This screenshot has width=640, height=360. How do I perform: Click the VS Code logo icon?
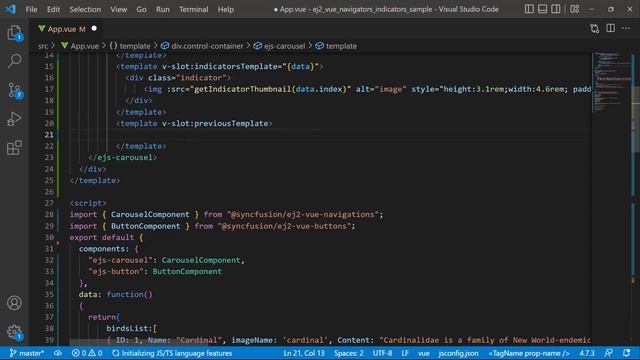[11, 9]
